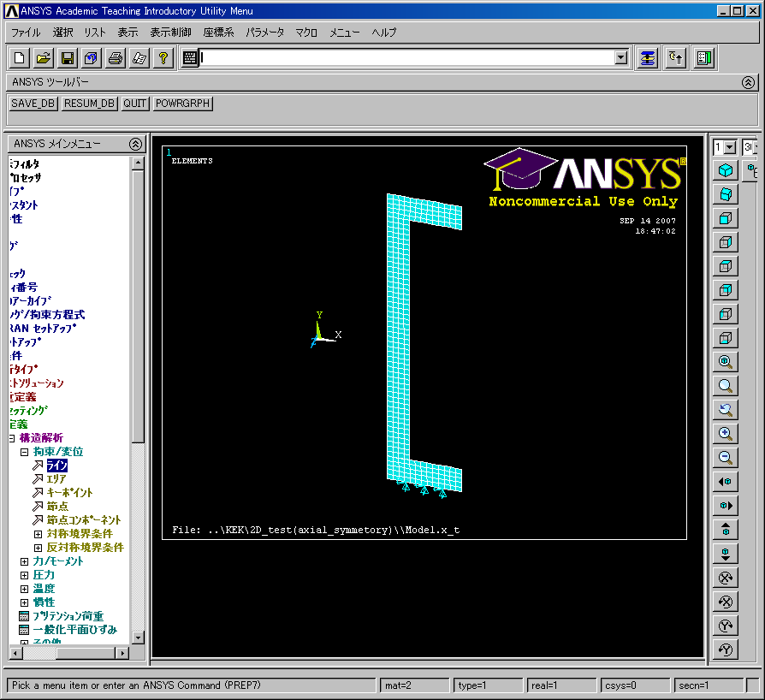Open the パラメータ menu
The height and width of the screenshot is (700, 765).
(x=264, y=33)
